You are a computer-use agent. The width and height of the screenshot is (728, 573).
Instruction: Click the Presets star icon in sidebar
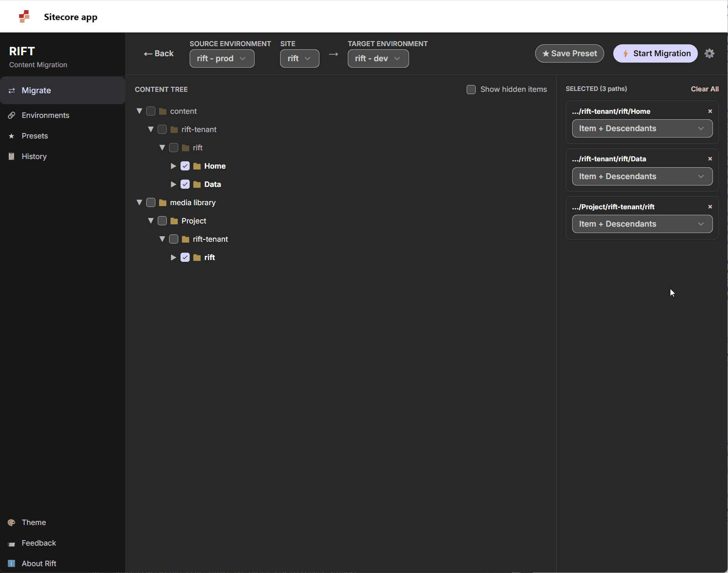12,136
